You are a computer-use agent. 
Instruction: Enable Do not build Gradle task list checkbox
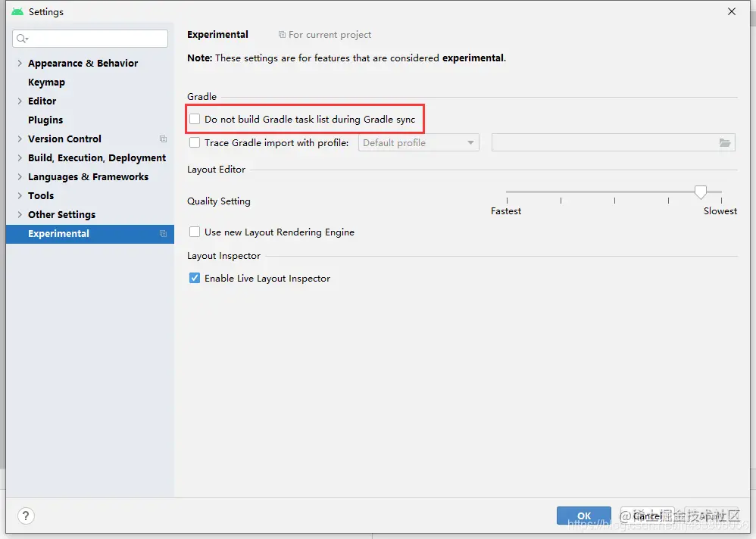[x=195, y=119]
